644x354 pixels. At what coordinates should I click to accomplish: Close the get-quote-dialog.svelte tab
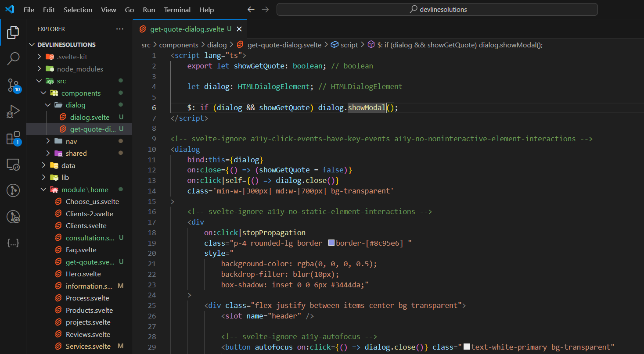point(239,29)
